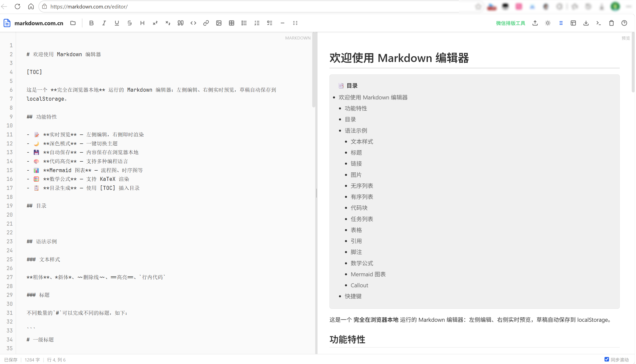Screen dimensions: 636x364
Task: Jump to 有序列表 TOC entry
Action: point(362,197)
